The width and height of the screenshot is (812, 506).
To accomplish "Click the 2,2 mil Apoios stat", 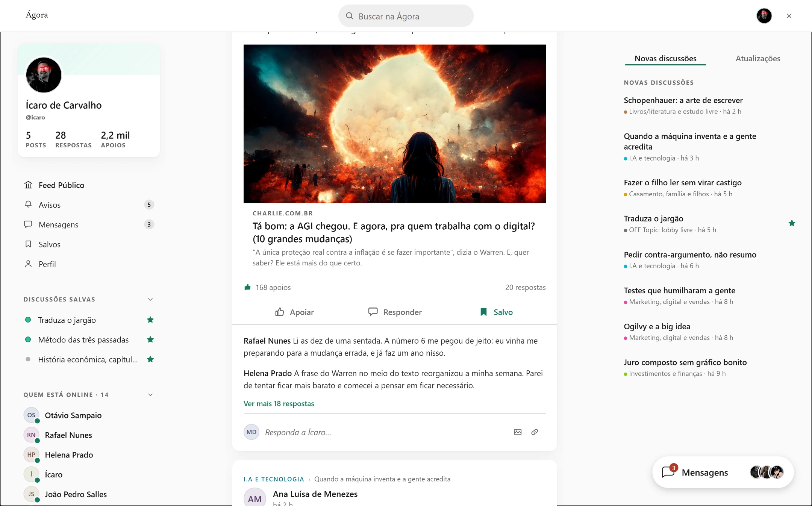I will (x=115, y=139).
